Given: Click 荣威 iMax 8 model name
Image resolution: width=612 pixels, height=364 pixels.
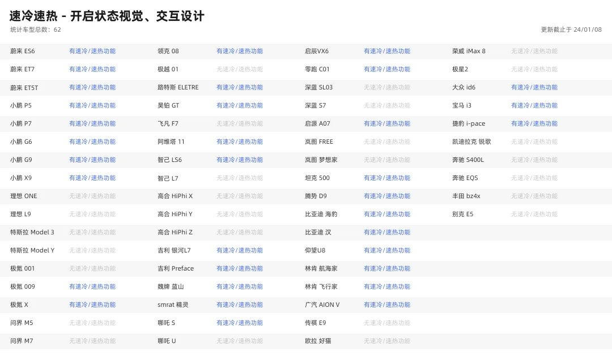Looking at the screenshot, I should point(469,51).
